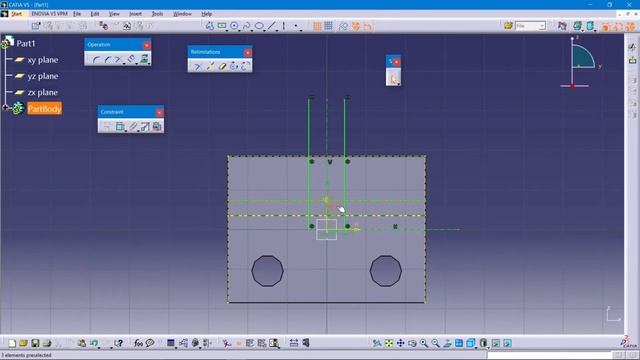The width and height of the screenshot is (640, 360).
Task: Click the right circular hole on sketch face
Action: 386,271
